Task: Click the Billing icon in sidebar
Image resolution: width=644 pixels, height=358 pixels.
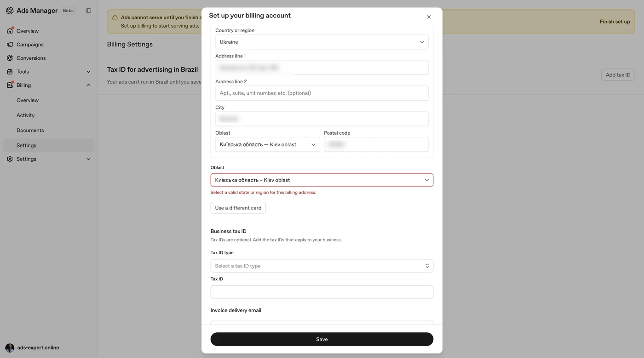Action: point(10,85)
